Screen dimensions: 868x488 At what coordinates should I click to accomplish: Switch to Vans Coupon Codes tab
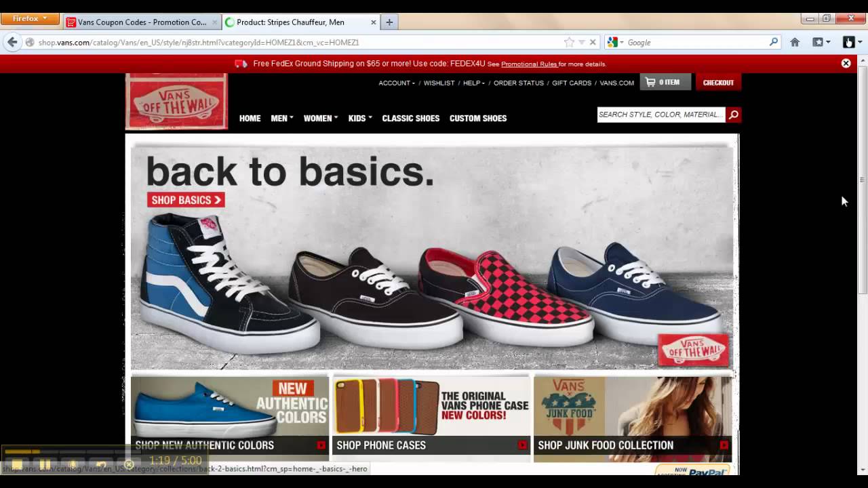tap(141, 22)
